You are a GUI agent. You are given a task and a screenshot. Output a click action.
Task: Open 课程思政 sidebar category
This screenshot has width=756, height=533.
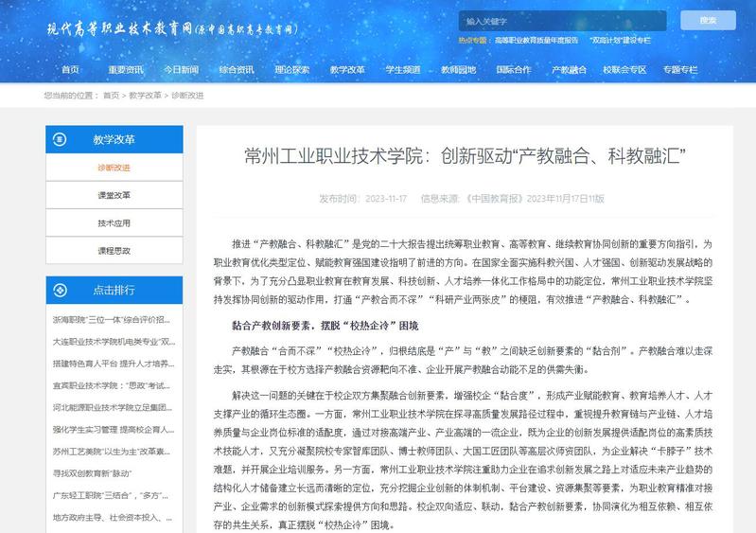point(114,251)
